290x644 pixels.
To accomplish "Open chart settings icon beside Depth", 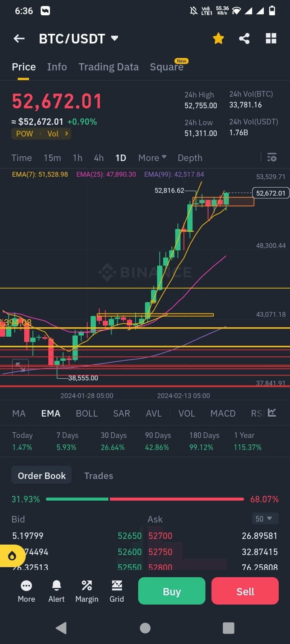I will (x=272, y=157).
